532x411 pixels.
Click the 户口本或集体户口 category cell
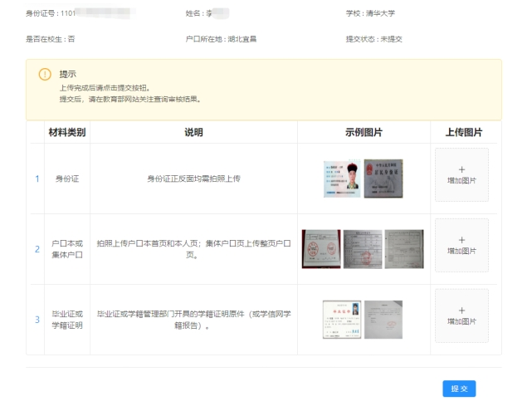point(67,249)
